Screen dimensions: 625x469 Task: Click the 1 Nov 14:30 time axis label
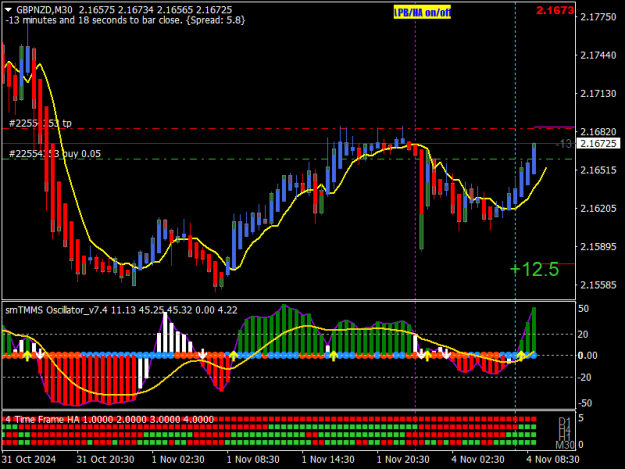click(x=328, y=459)
